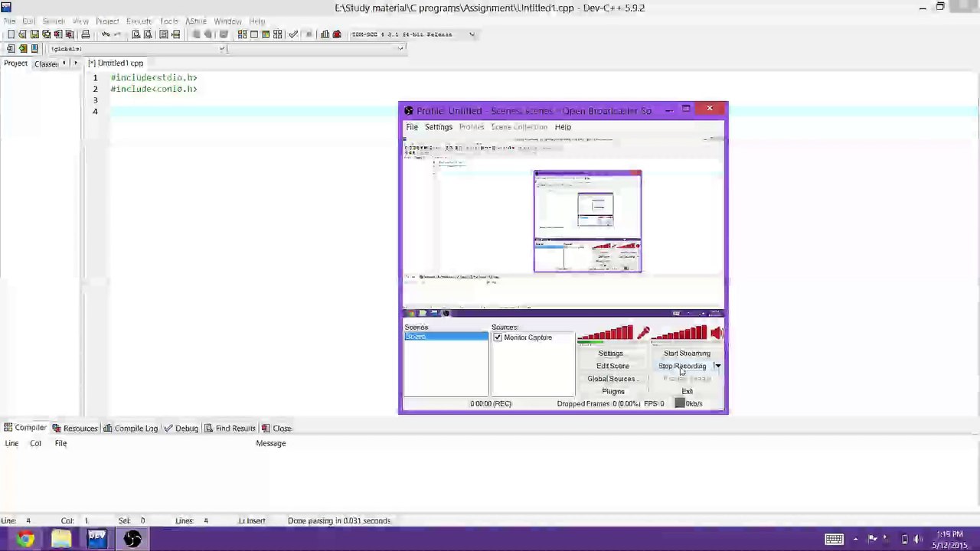Uncheck the Monitor Capture source checkbox

click(x=498, y=337)
